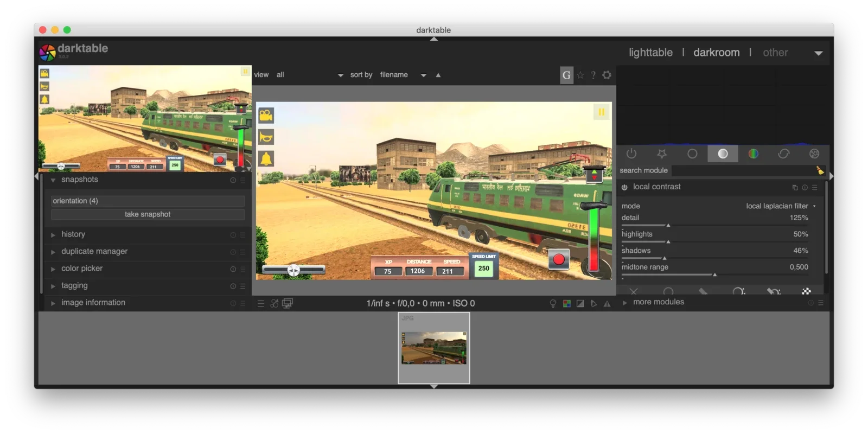Expand the image information panel
The image size is (868, 434).
53,303
